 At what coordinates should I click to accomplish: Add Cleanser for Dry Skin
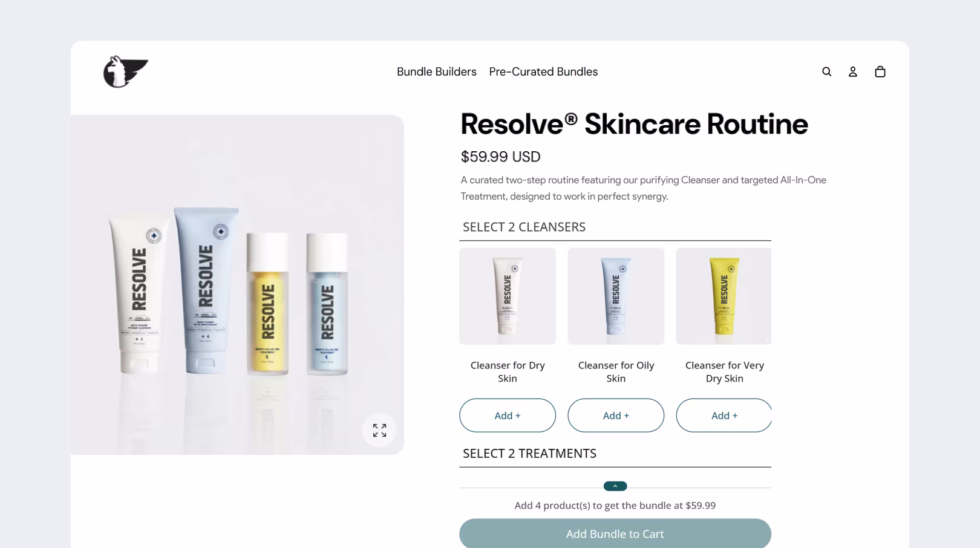coord(508,416)
